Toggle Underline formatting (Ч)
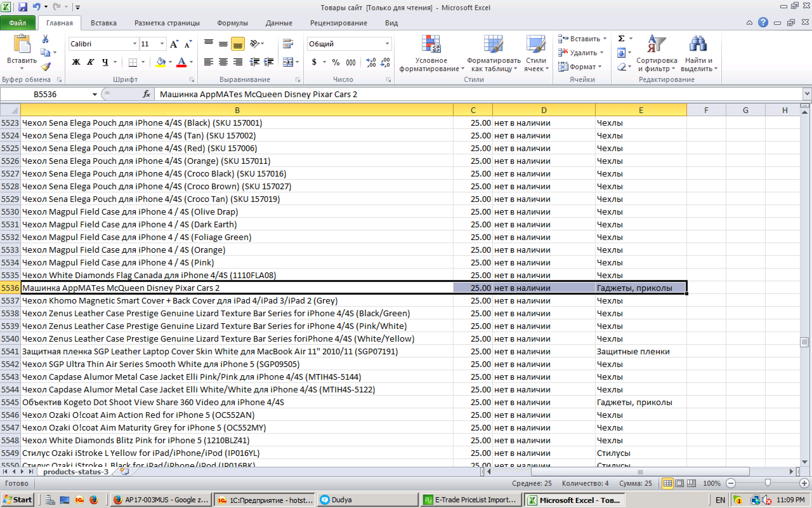812x508 pixels. pyautogui.click(x=105, y=62)
